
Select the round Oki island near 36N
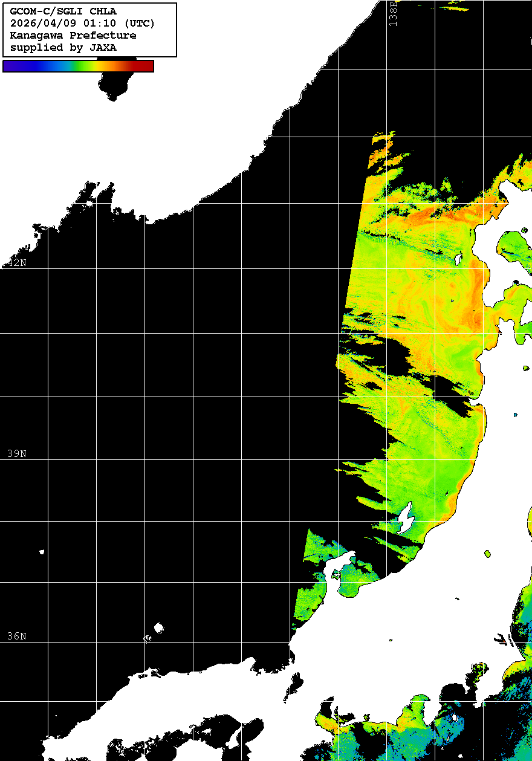click(x=159, y=628)
